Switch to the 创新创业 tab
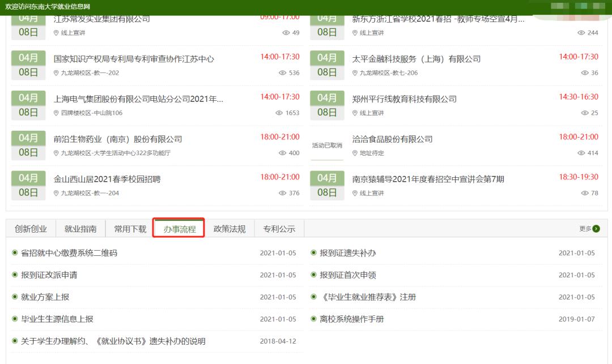The image size is (612, 364). click(x=31, y=229)
